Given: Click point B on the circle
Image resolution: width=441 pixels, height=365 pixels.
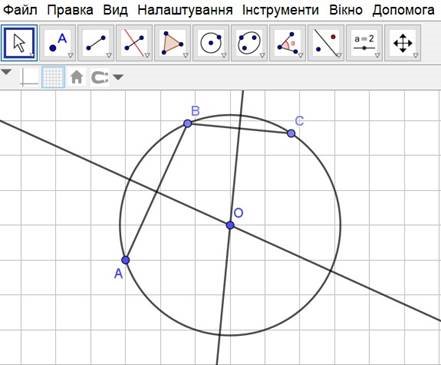Looking at the screenshot, I should click(188, 124).
